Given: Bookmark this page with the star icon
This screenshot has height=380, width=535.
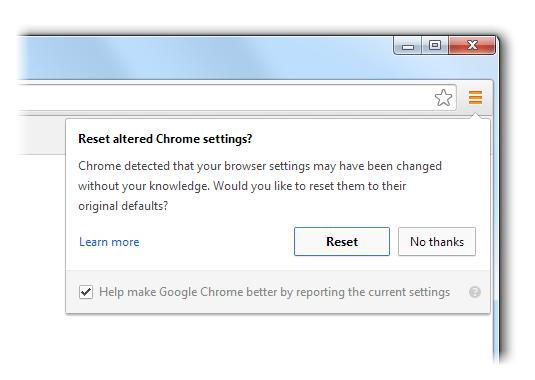Looking at the screenshot, I should [x=443, y=98].
